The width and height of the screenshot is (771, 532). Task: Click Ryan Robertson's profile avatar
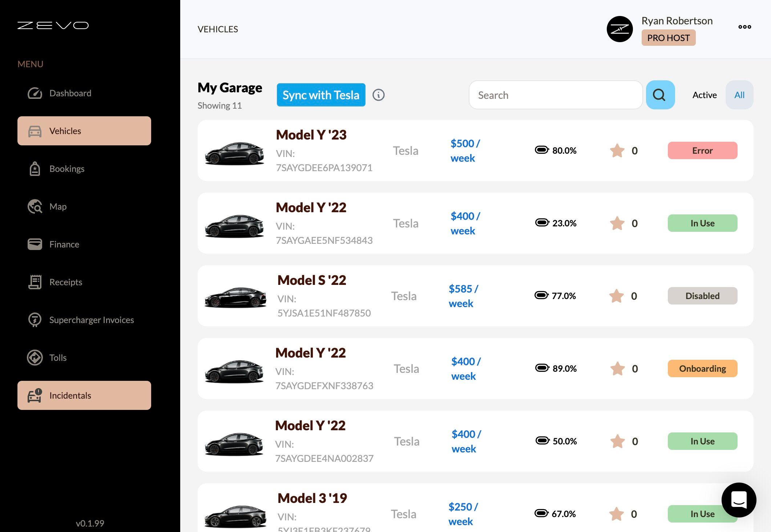pyautogui.click(x=619, y=29)
